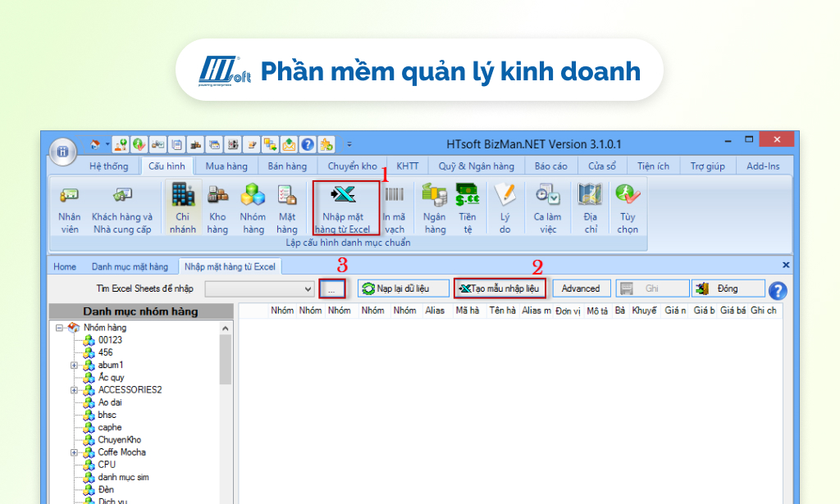Select Nhập mặt hàng từ Excel document tab
Screen dimensions: 840x504
(230, 266)
